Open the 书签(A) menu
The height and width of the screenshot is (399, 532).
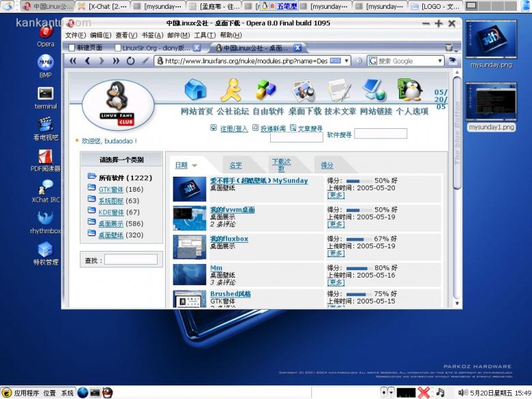click(x=152, y=35)
